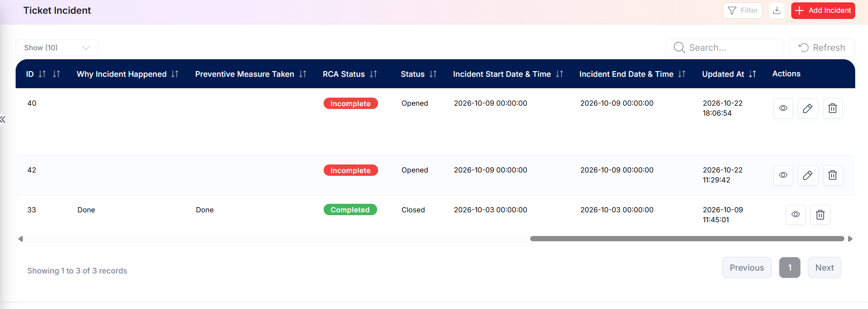Delete incident 33 using trash icon

tap(820, 215)
